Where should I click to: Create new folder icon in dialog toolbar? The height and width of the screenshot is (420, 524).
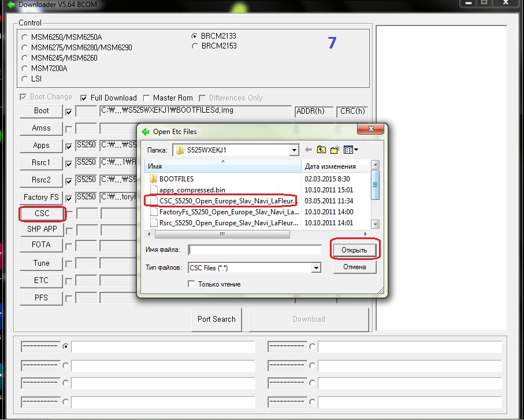pyautogui.click(x=335, y=150)
